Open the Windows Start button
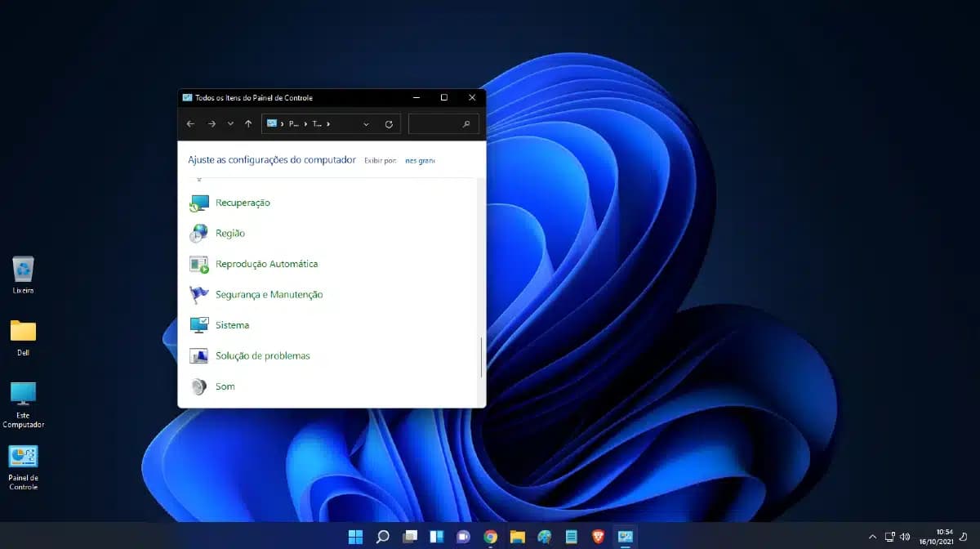This screenshot has width=980, height=549. [356, 537]
